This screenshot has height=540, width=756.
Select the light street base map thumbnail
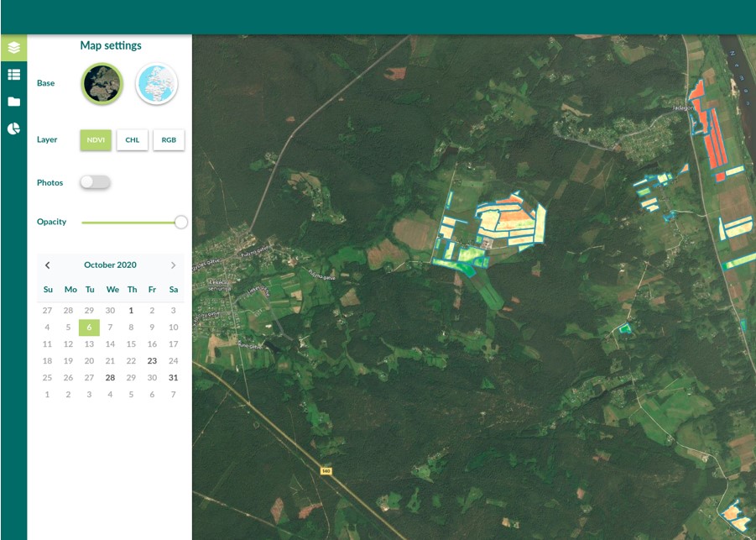[157, 84]
